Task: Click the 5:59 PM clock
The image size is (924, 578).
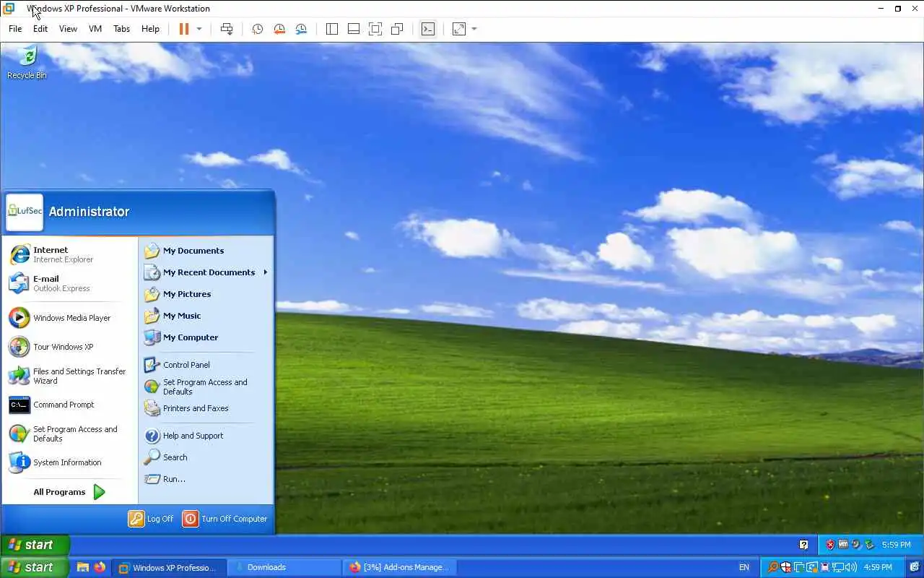Action: (x=896, y=545)
